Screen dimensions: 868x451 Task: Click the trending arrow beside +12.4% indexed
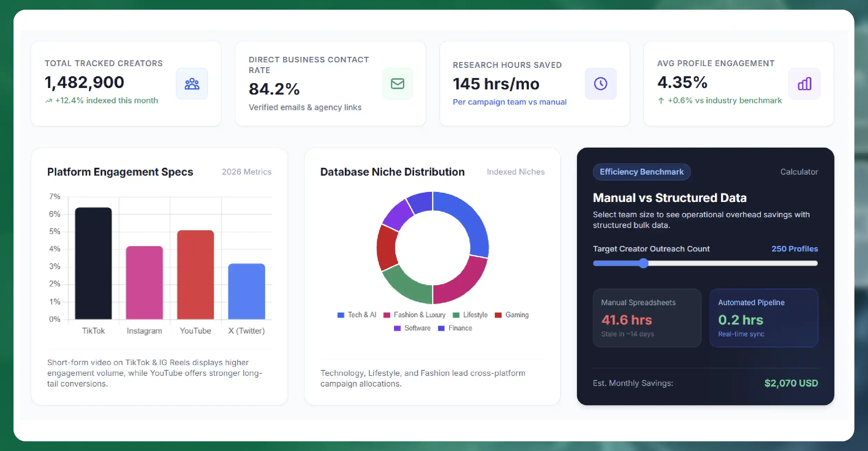coord(49,101)
